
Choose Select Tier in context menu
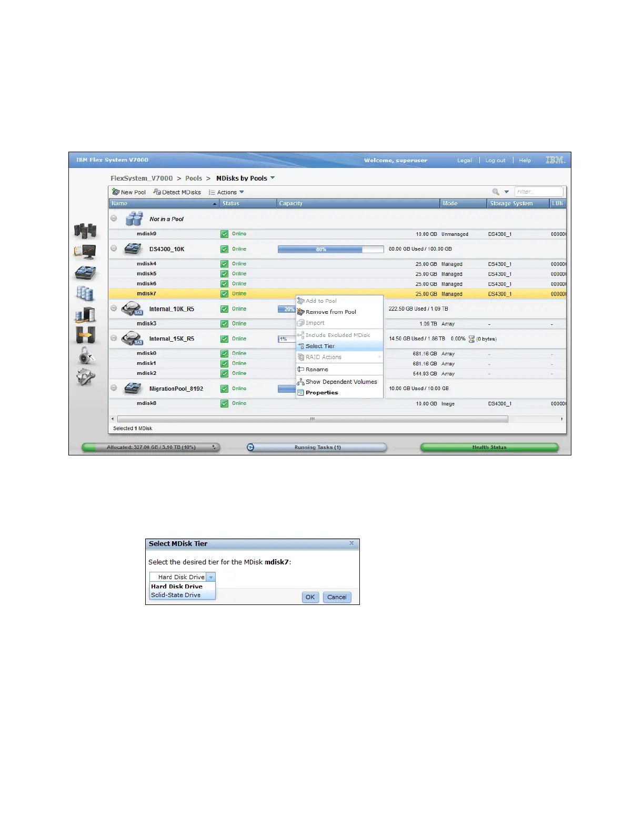339,346
